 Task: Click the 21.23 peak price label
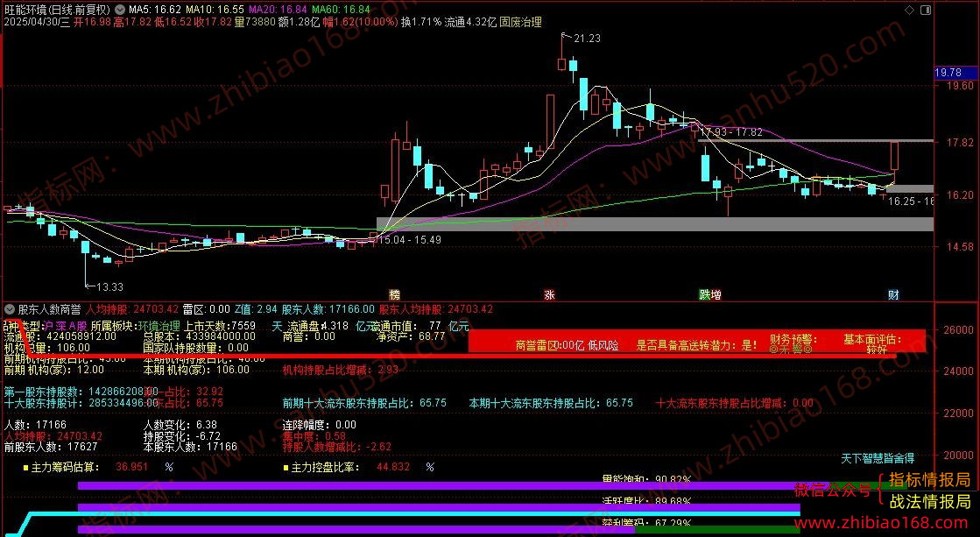587,39
